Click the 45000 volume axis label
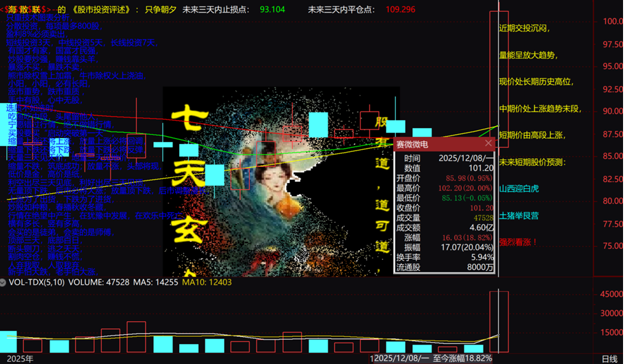This screenshot has width=627, height=364. click(611, 294)
